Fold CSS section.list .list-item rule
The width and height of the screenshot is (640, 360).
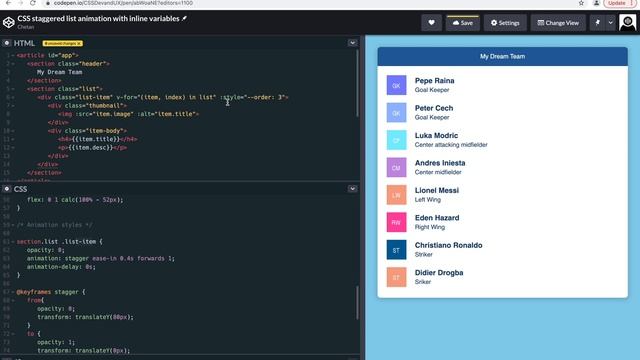point(13,242)
